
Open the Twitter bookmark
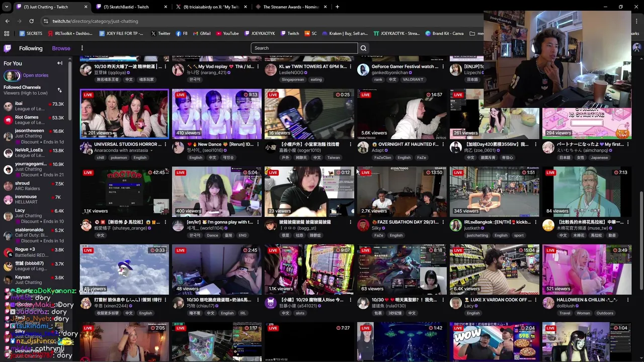click(160, 34)
